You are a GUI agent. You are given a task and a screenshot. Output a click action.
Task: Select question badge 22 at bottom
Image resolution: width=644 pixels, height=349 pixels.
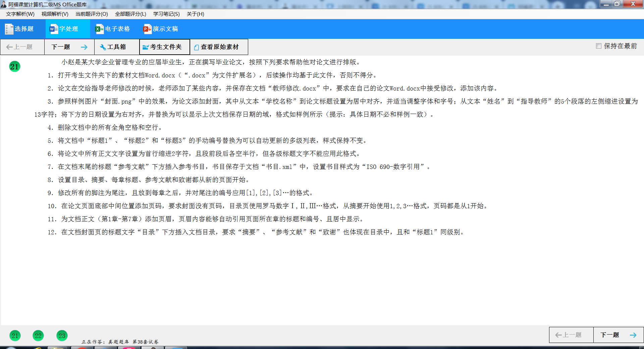38,335
